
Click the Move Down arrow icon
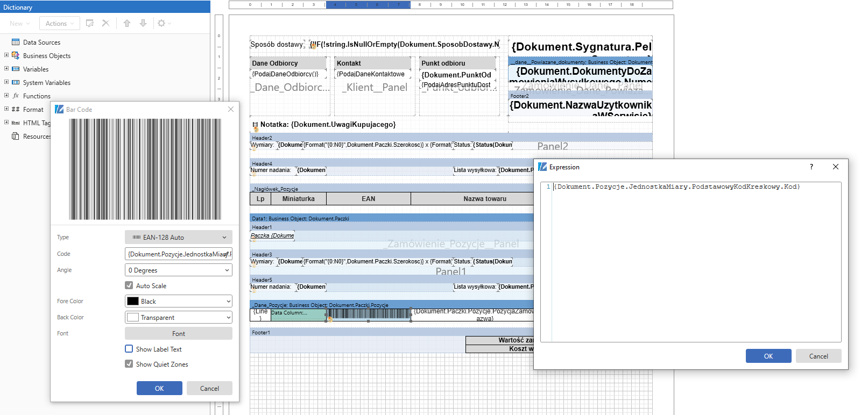pos(143,23)
